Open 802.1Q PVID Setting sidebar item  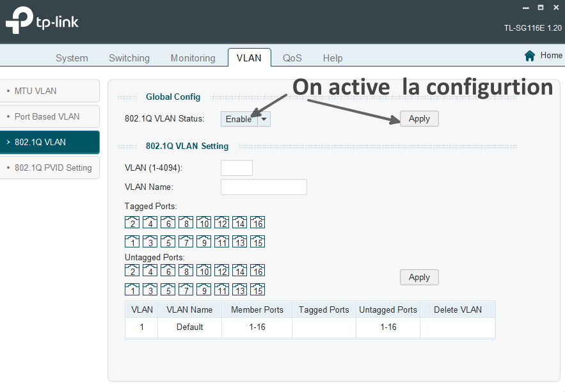click(x=52, y=168)
